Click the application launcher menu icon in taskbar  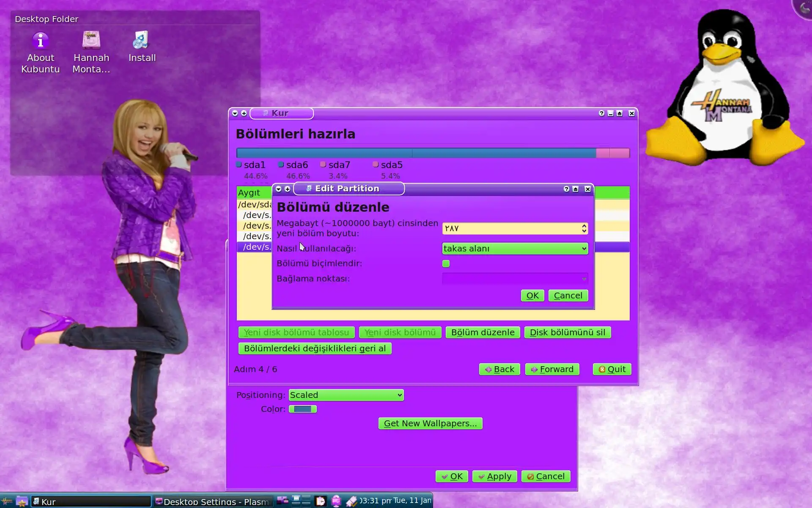7,501
